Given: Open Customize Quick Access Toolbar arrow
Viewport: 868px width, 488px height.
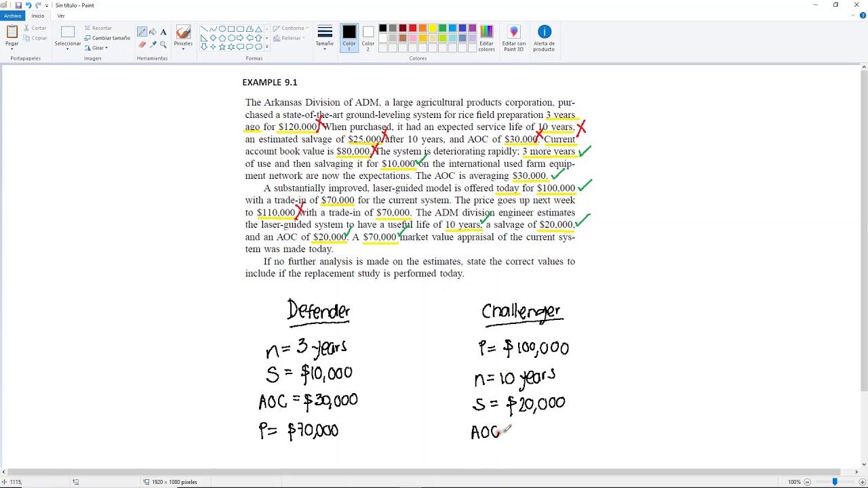Looking at the screenshot, I should [47, 5].
